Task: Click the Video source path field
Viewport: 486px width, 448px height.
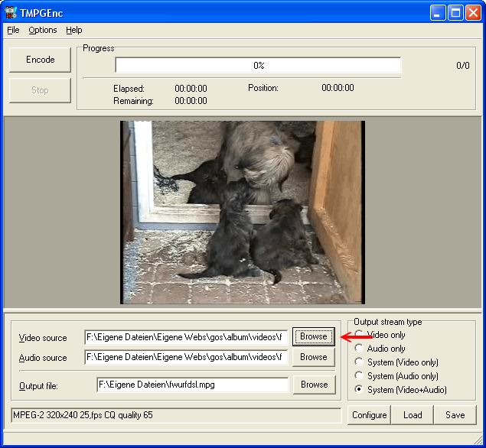Action: point(186,337)
